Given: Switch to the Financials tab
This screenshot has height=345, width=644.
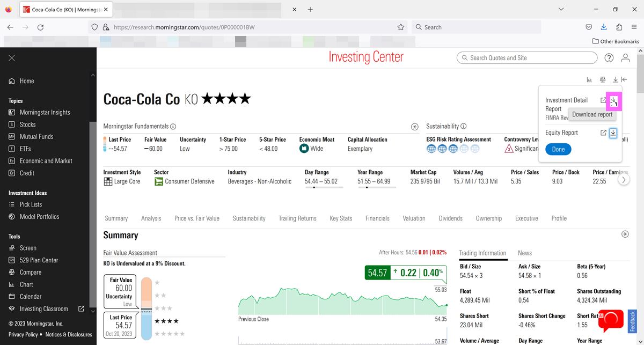Looking at the screenshot, I should tap(377, 218).
